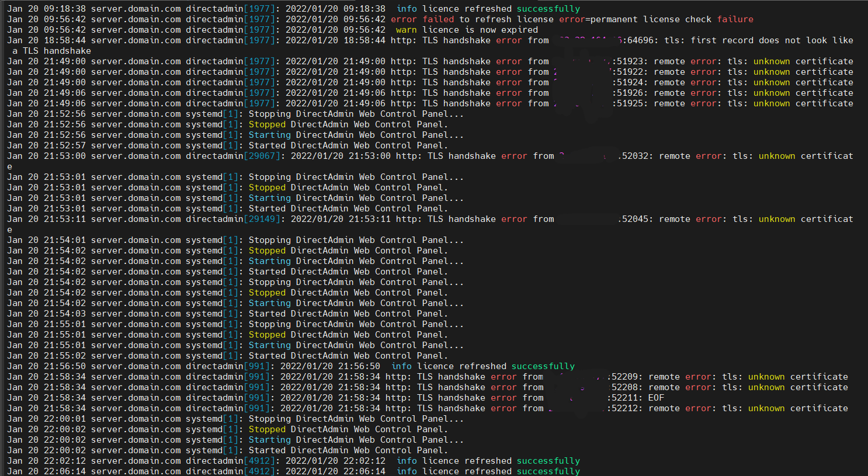Click yellow "Stopped" in the 21:55:01 systemd line
This screenshot has width=868, height=476.
pyautogui.click(x=267, y=335)
